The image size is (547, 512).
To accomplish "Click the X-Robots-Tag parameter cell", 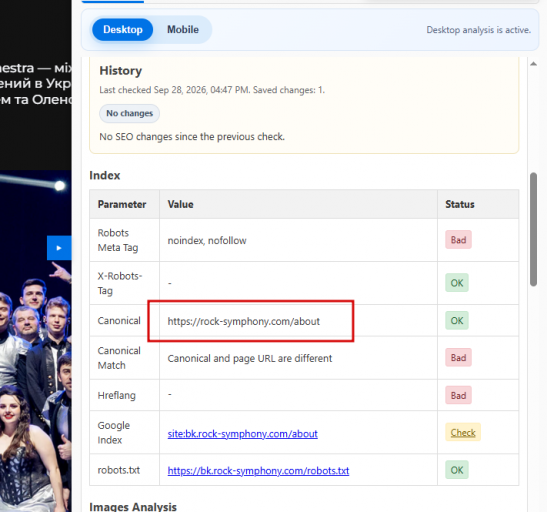I will [125, 283].
